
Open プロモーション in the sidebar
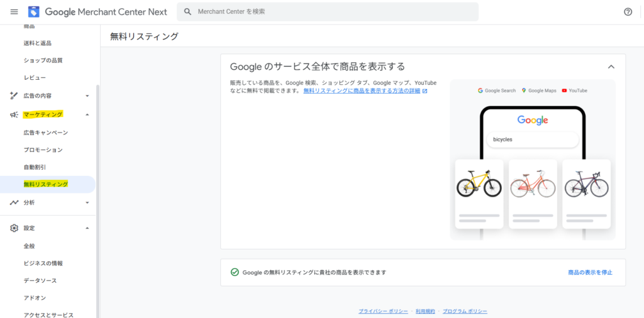43,150
